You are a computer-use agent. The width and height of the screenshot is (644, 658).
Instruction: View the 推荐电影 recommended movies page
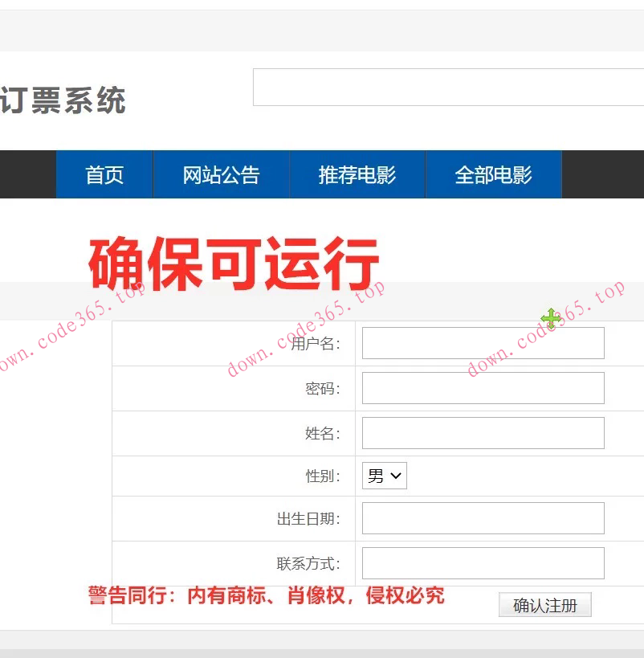(357, 174)
